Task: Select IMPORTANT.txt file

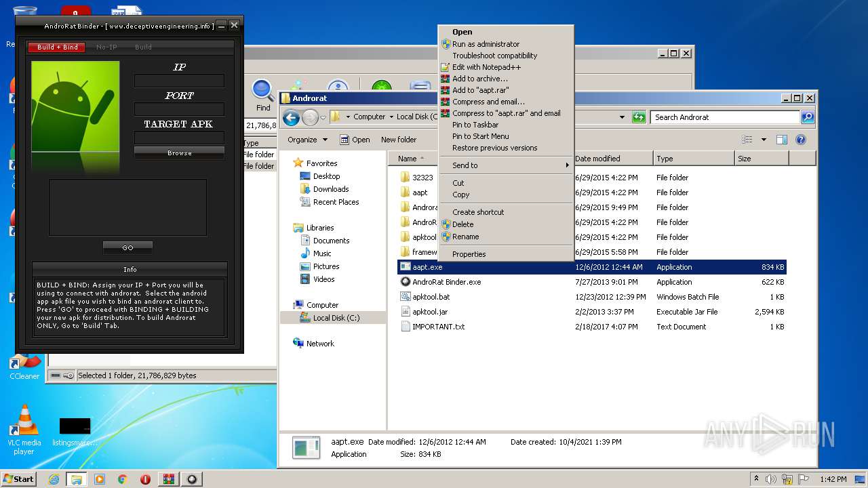Action: pos(438,327)
